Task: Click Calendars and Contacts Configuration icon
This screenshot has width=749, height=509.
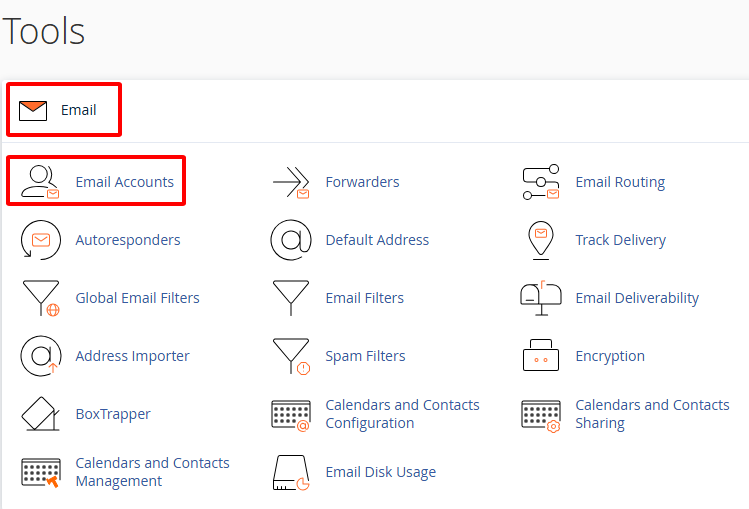Action: point(291,415)
